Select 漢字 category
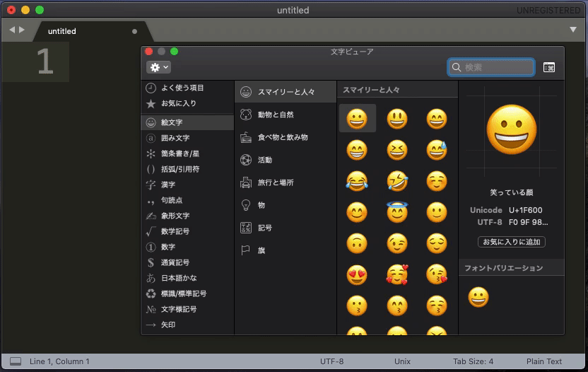The width and height of the screenshot is (588, 372). (x=187, y=185)
